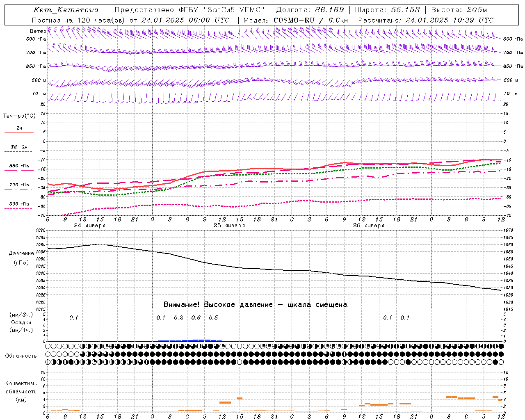Click the blue precipitation bars under '0.6'
Image resolution: width=525 pixels, height=420 pixels.
[x=196, y=340]
